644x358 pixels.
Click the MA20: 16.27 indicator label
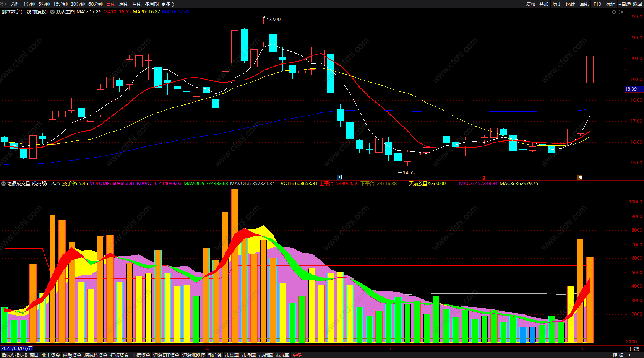pos(146,12)
